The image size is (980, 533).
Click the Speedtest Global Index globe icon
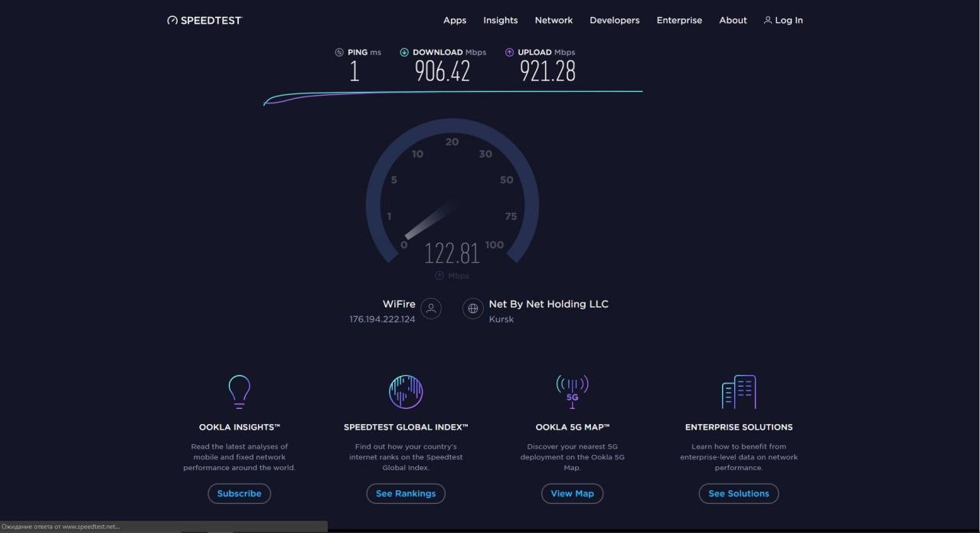point(406,391)
